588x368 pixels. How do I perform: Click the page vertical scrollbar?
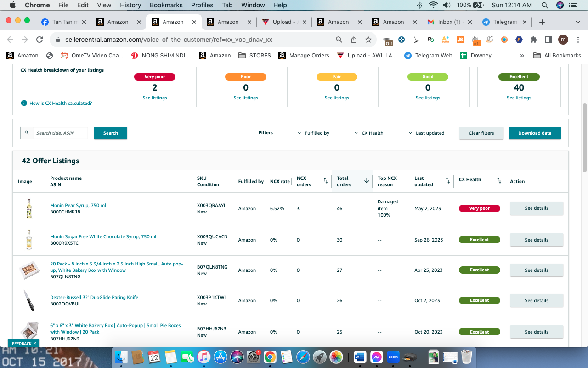point(585,137)
